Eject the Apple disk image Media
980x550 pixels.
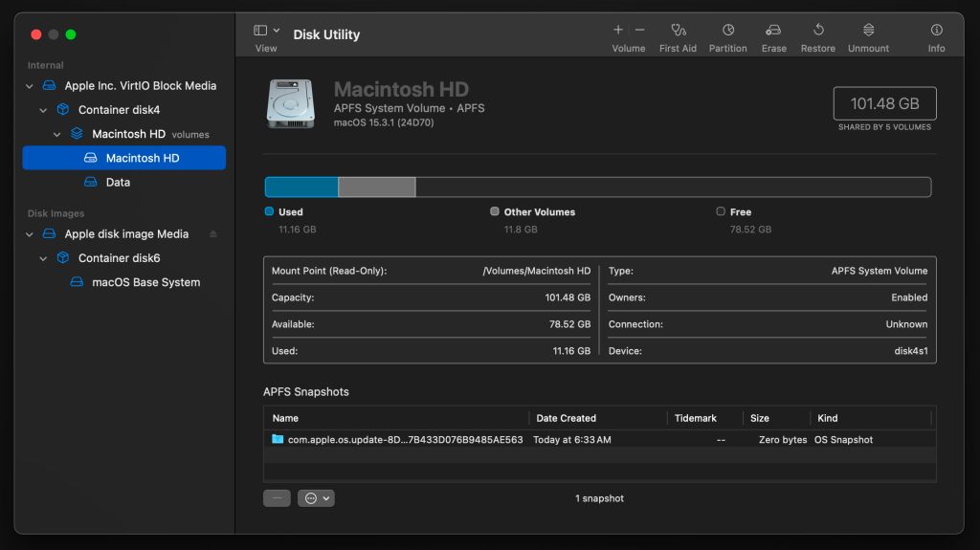point(212,234)
